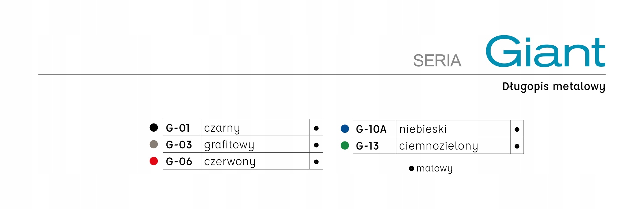644x209 pixels.
Task: Click the legend dot before matowy
Action: (x=411, y=168)
